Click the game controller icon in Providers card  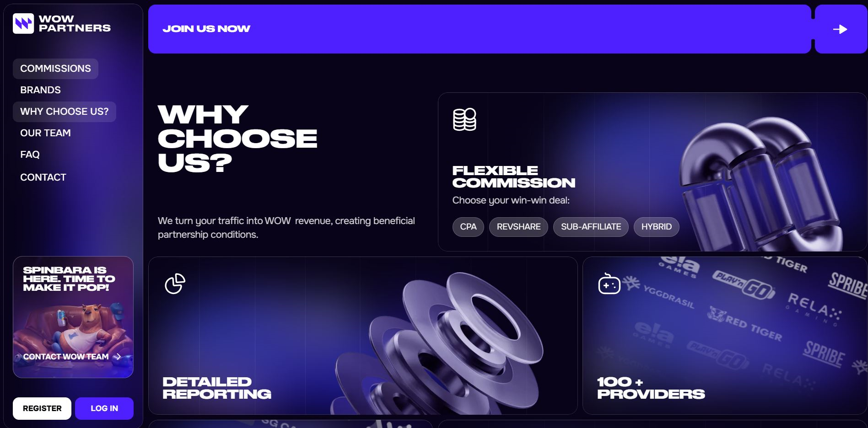[609, 284]
